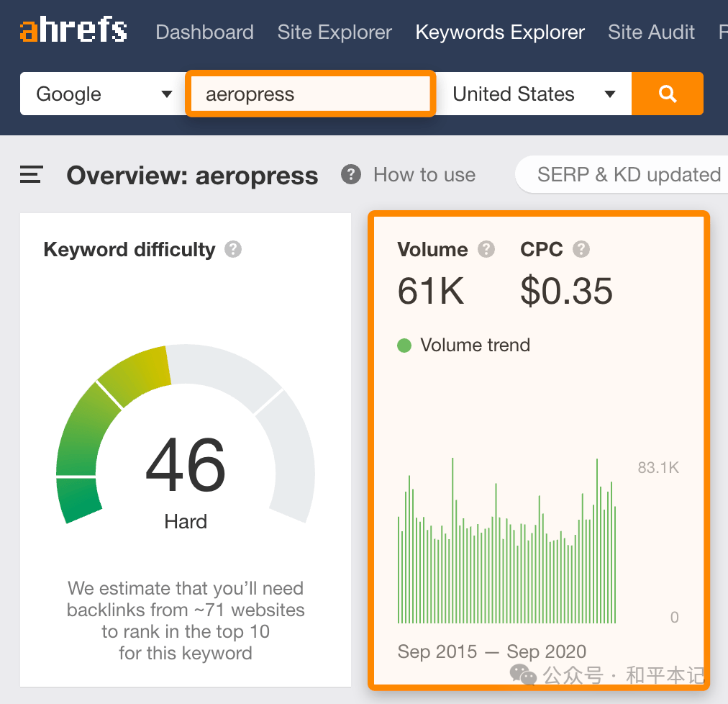Click the Keyword difficulty help icon
This screenshot has width=728, height=704.
(233, 250)
